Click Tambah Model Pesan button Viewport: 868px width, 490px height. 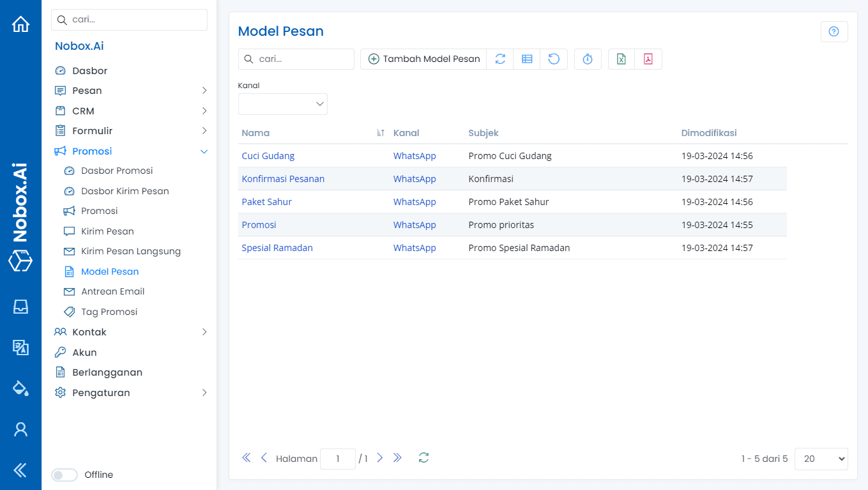click(x=424, y=59)
